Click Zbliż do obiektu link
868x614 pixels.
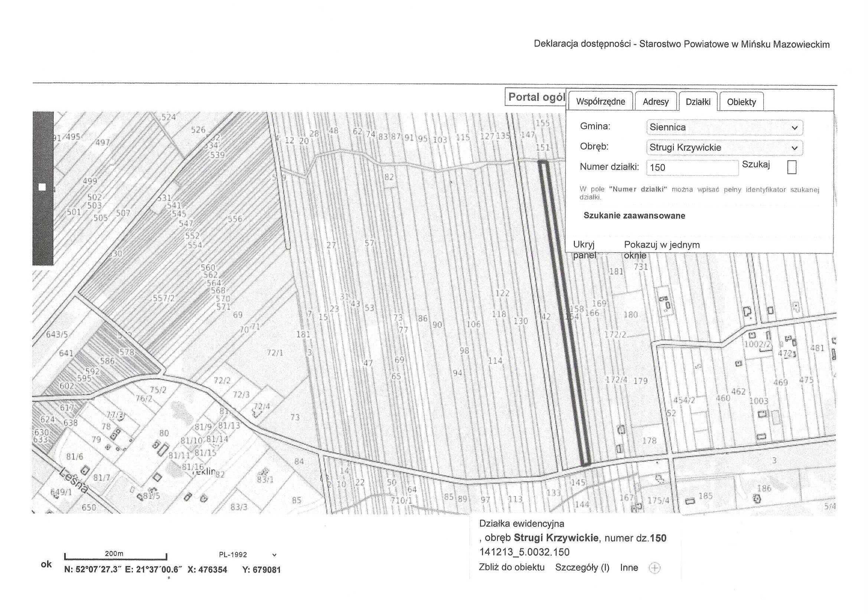[512, 567]
